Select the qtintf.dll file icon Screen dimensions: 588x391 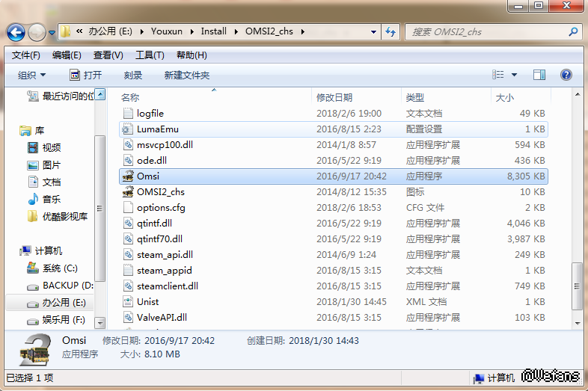(128, 223)
